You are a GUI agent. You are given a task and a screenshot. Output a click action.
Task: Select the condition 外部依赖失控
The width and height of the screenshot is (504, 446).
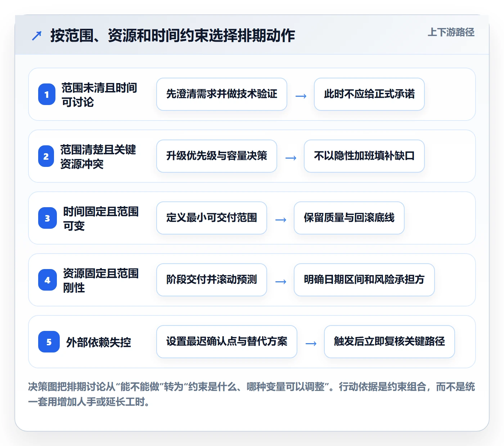coord(99,342)
